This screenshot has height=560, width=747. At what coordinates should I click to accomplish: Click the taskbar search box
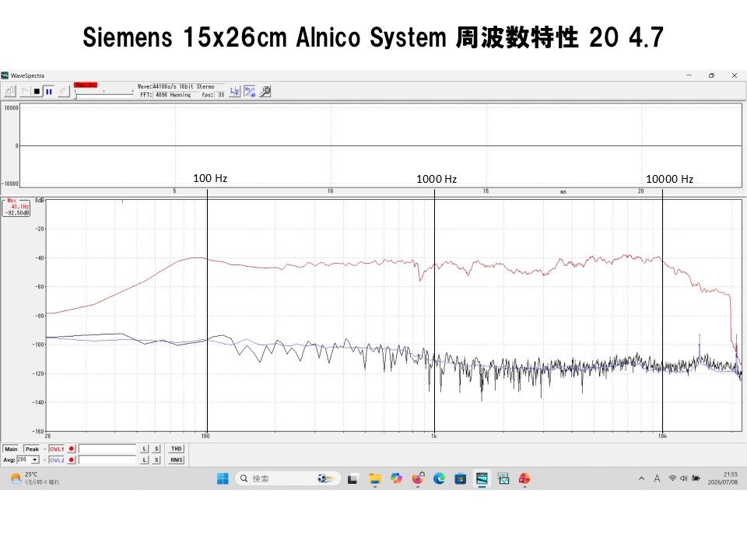[x=288, y=478]
